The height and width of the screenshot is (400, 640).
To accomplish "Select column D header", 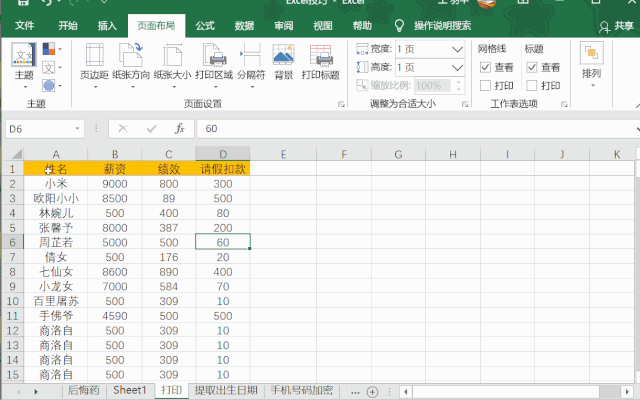I will (x=223, y=154).
